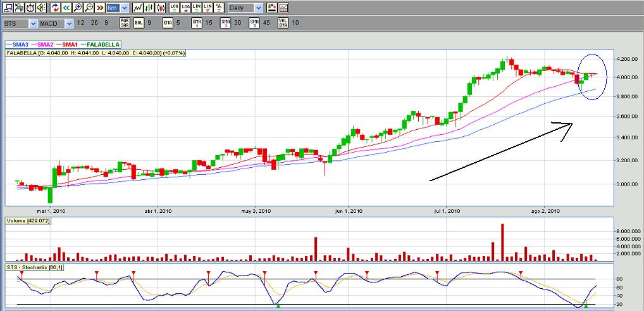Click the sound speaker icon
Viewport: 644px width, 311px height.
40,8
